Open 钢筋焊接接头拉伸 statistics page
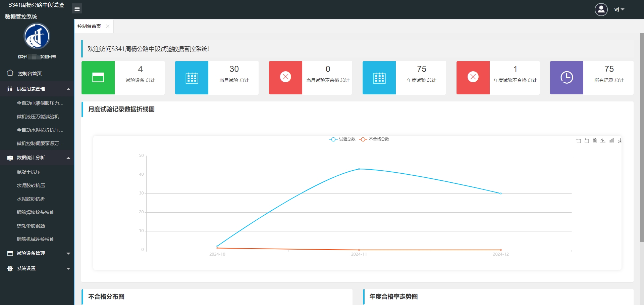Viewport: 644px width, 305px height. 36,212
